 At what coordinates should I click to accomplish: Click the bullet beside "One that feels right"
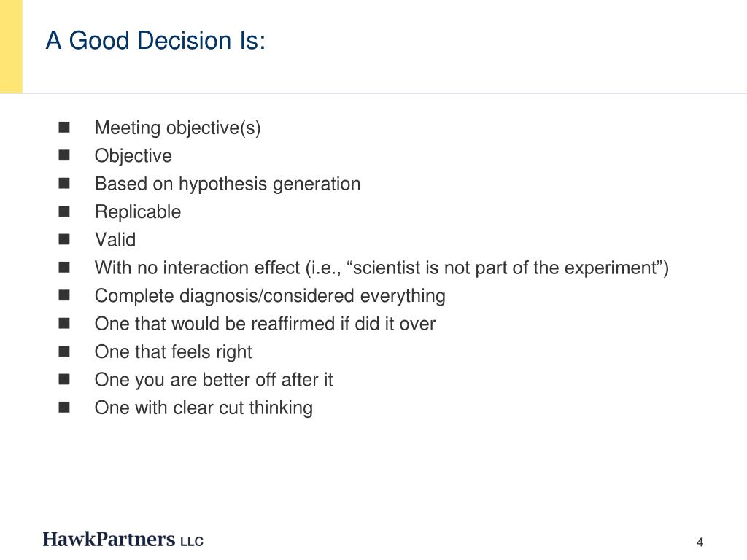(x=64, y=351)
